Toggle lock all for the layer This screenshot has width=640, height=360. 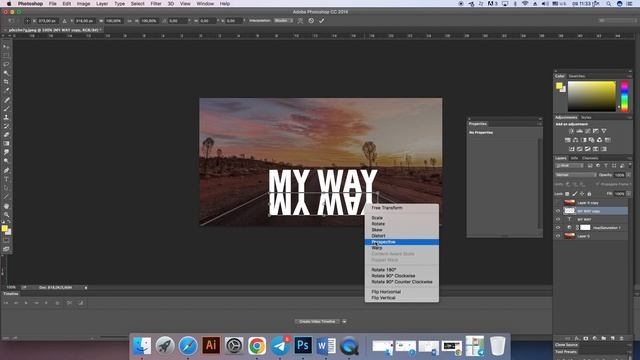pyautogui.click(x=589, y=194)
